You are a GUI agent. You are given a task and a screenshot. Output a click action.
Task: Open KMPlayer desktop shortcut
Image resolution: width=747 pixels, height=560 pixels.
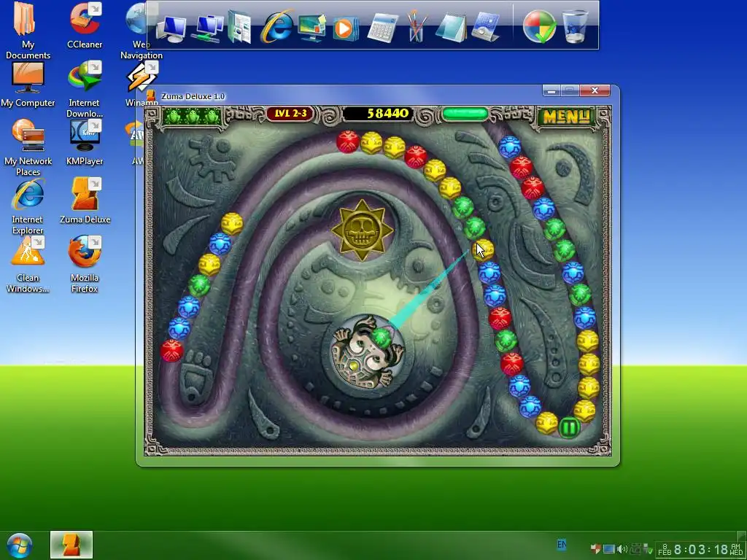pos(85,143)
